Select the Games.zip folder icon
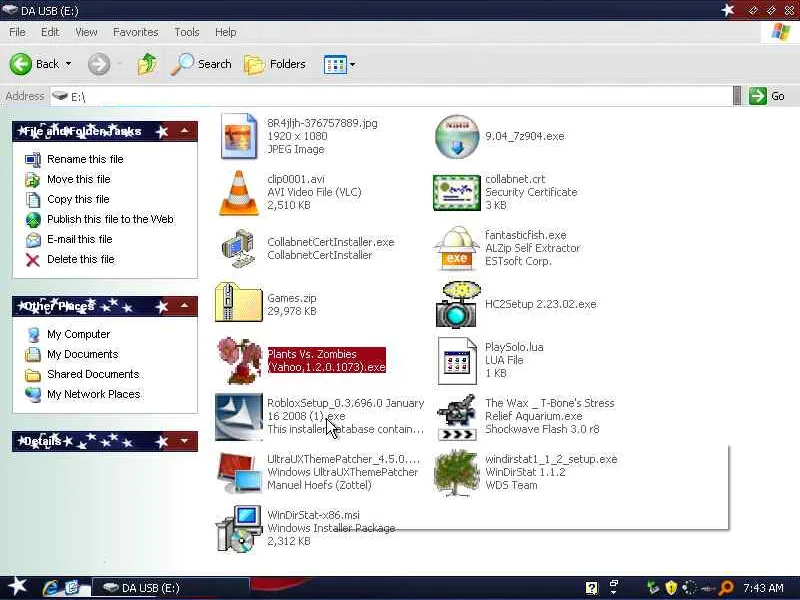Image resolution: width=800 pixels, height=600 pixels. point(239,303)
